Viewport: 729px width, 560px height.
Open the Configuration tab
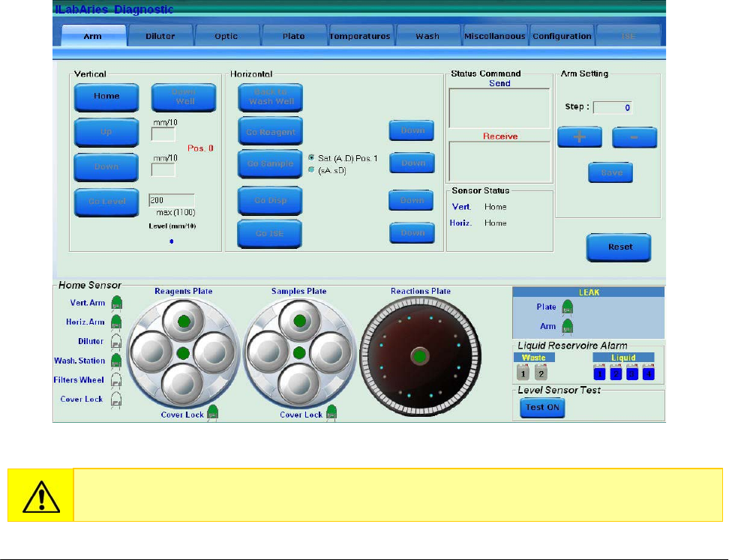coord(562,36)
